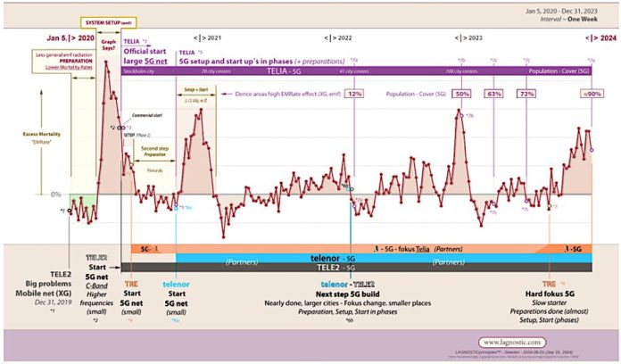Select the 'Dec 31, 2019' date text
The height and width of the screenshot is (364, 621).
[x=53, y=302]
